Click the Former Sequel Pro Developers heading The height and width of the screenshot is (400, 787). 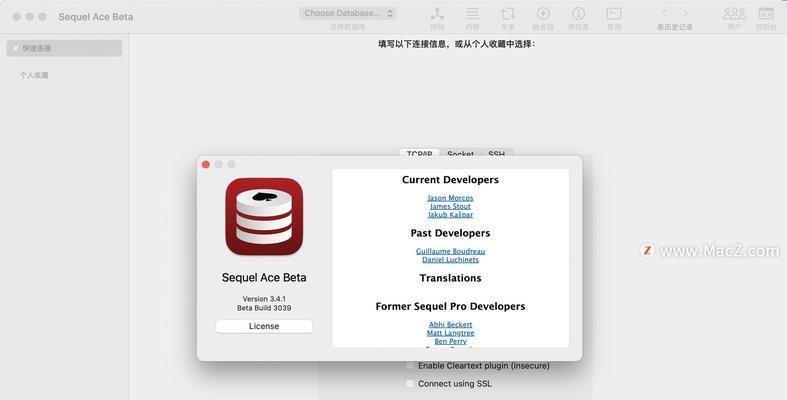pos(450,307)
